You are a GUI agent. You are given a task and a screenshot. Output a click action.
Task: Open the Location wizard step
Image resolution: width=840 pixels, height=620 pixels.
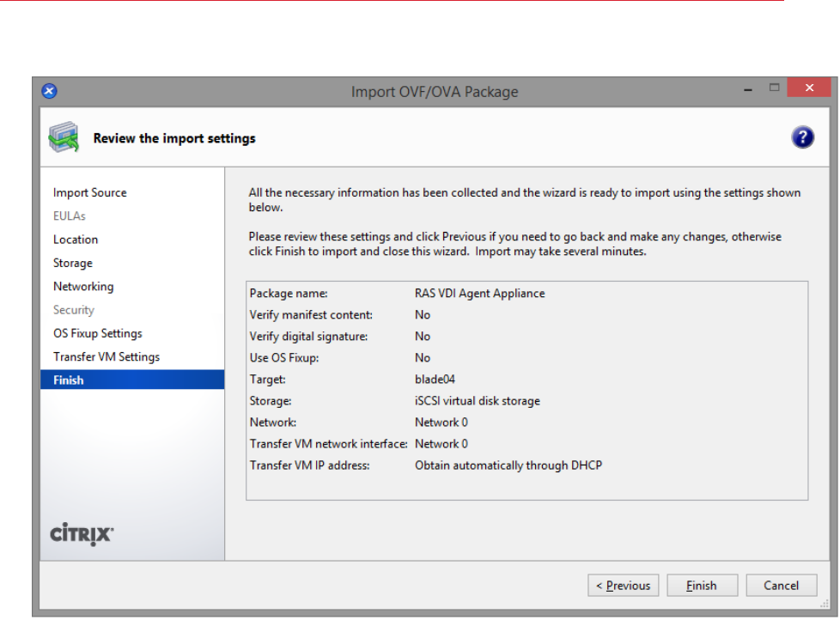[76, 240]
